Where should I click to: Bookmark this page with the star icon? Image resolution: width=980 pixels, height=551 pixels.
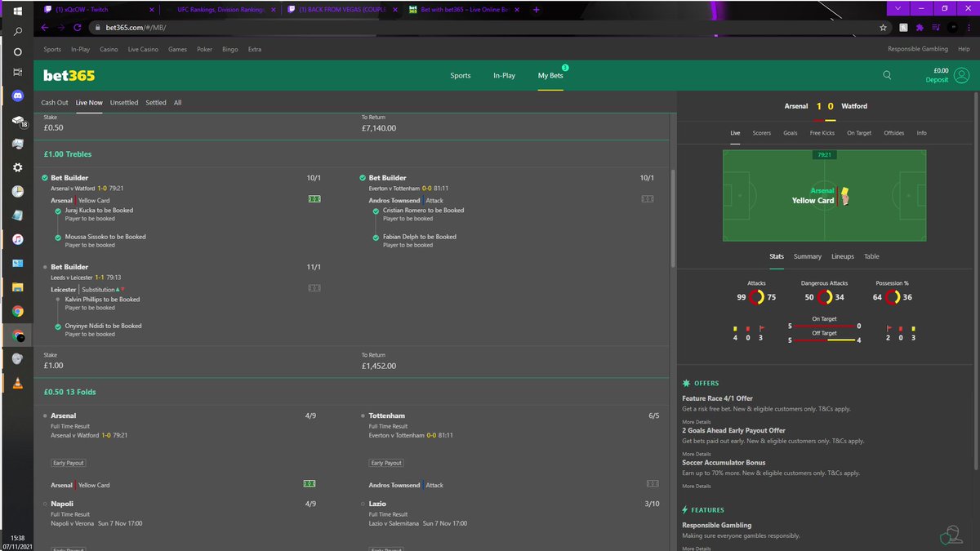pos(883,27)
